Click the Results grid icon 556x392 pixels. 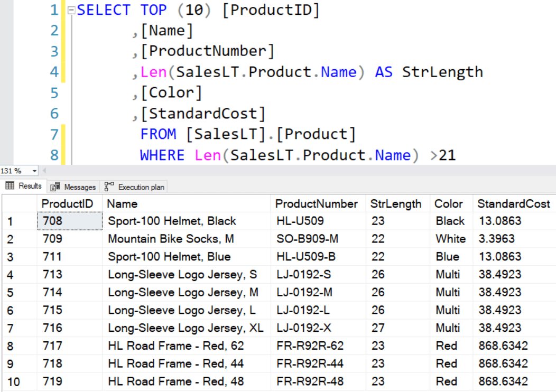[10, 186]
